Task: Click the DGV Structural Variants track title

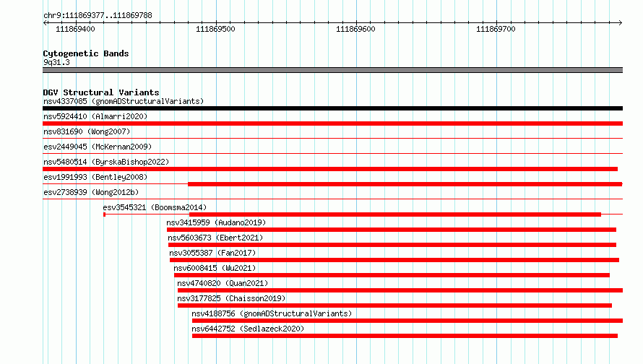Action: coord(101,92)
